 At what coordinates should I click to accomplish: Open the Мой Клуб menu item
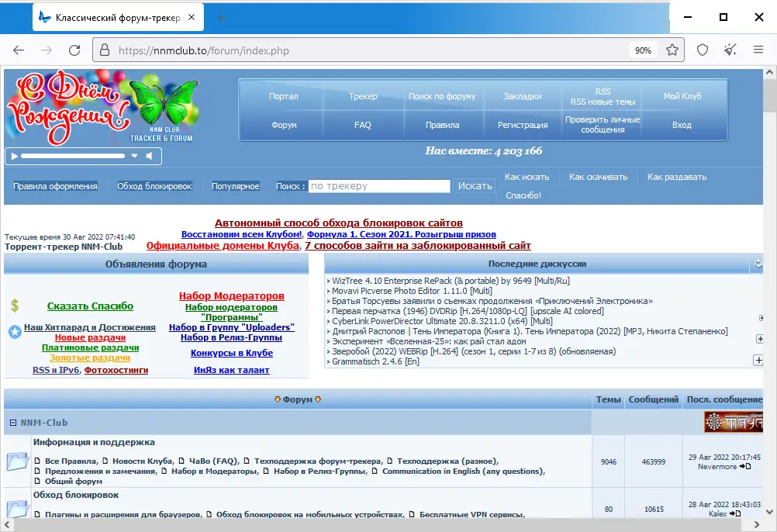coord(682,96)
